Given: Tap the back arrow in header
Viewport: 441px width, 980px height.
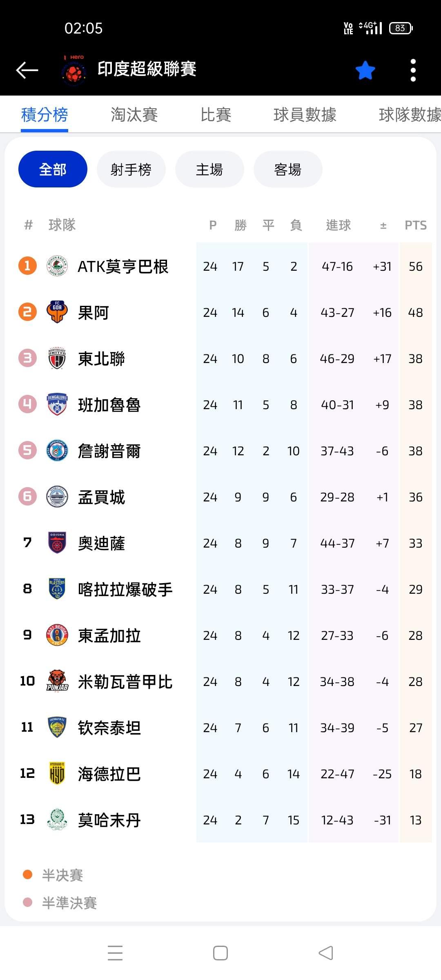Looking at the screenshot, I should (27, 70).
